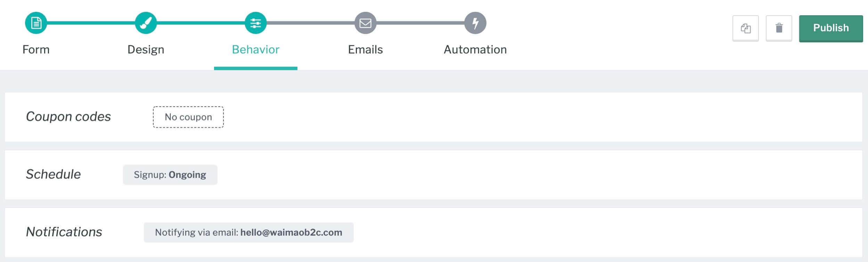
Task: Switch to the Form tab label
Action: point(36,50)
